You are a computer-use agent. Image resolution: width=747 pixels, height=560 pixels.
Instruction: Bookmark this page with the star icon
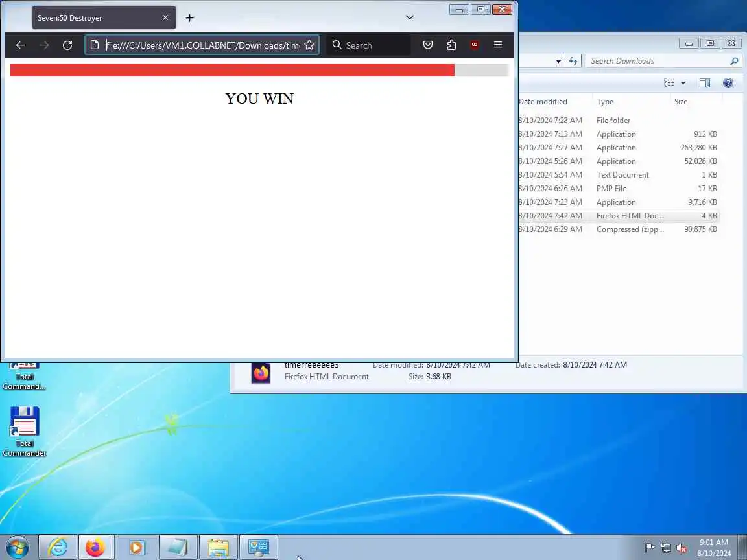[309, 45]
